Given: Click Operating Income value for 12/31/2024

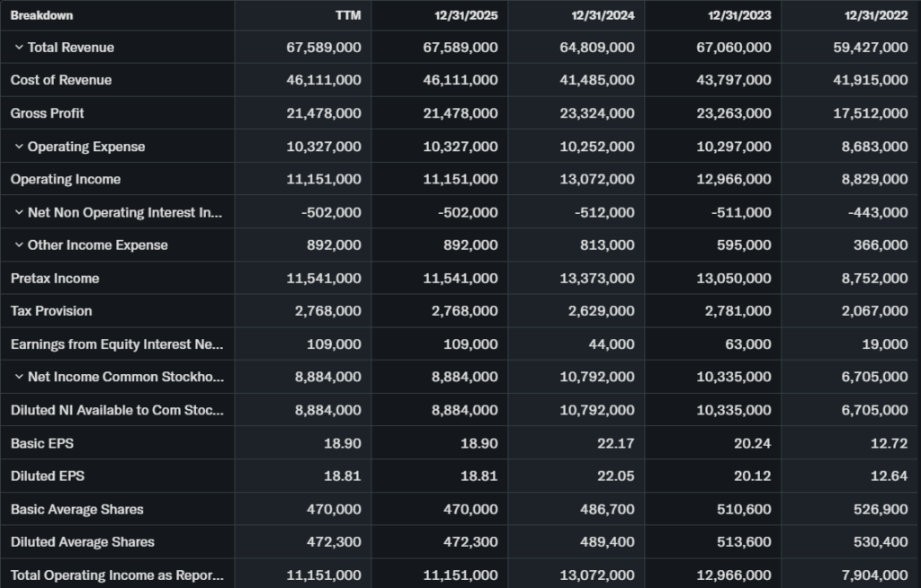Looking at the screenshot, I should (x=597, y=180).
